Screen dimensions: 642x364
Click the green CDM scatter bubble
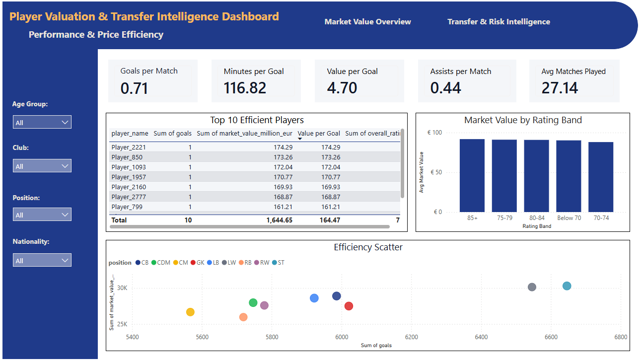click(253, 303)
